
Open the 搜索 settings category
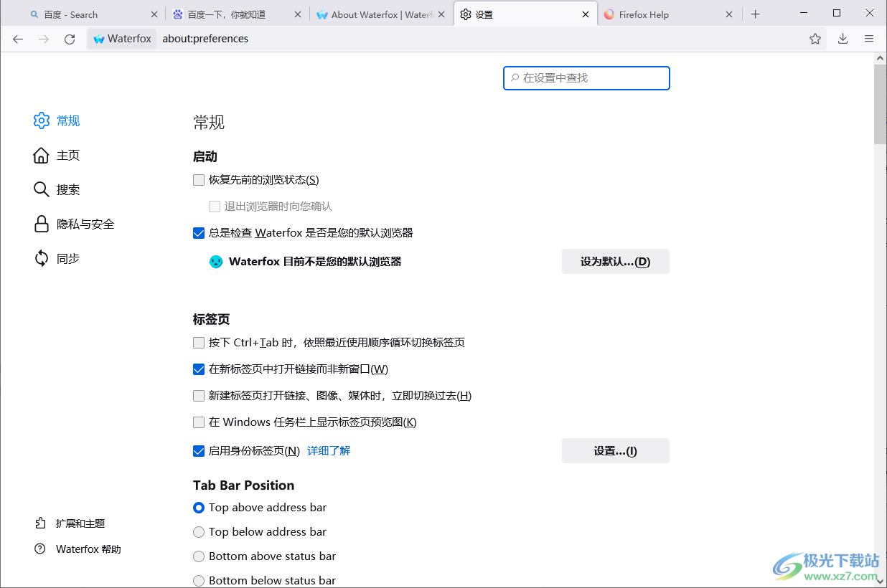(68, 189)
